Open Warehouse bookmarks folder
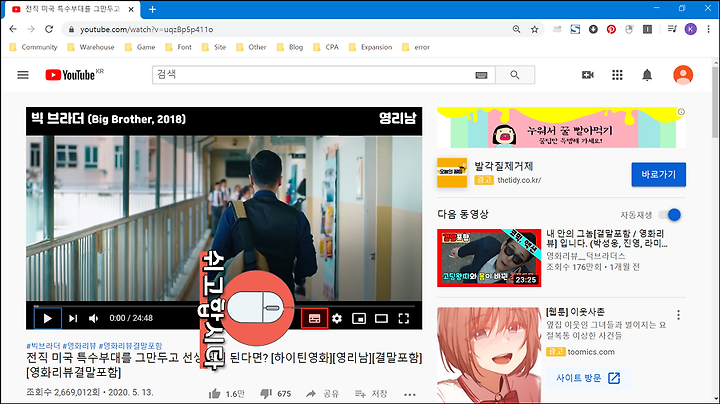 point(91,47)
